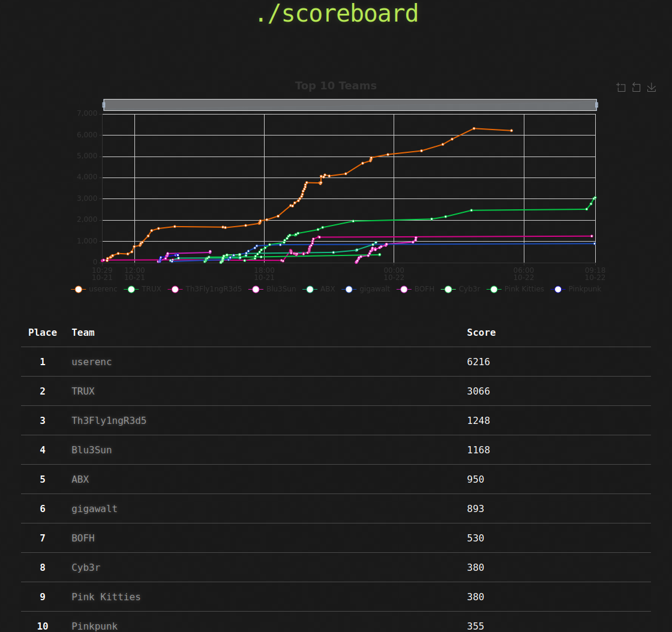Open Pink Kitties team link in table
672x632 pixels.
pos(106,597)
